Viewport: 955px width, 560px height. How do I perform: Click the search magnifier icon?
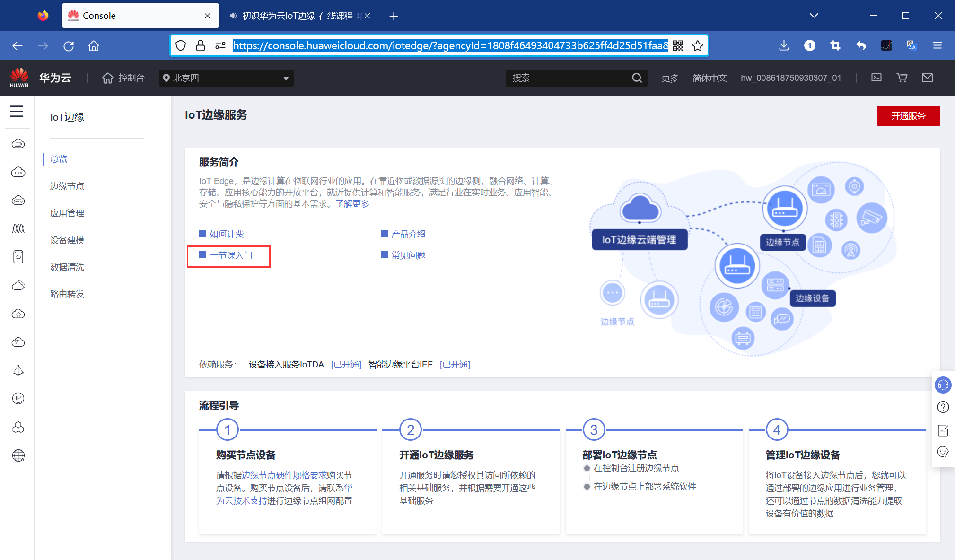pyautogui.click(x=637, y=78)
